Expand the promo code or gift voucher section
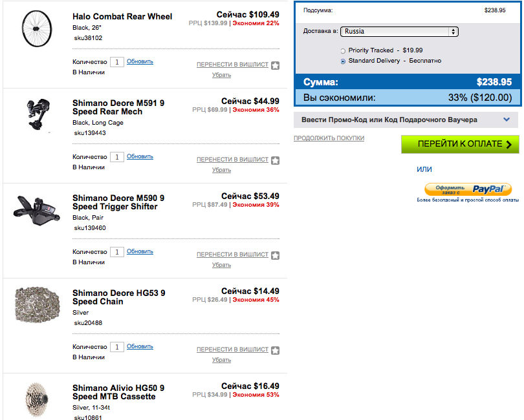Image resolution: width=524 pixels, height=420 pixels. point(406,120)
